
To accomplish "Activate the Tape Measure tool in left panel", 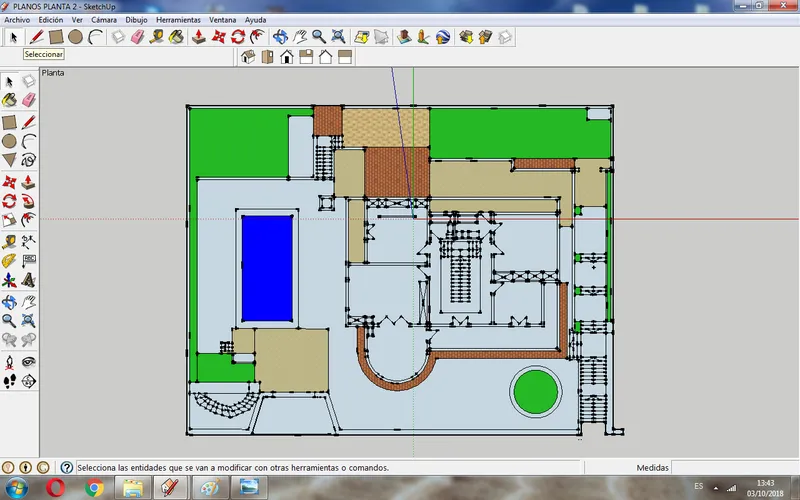I will click(9, 241).
